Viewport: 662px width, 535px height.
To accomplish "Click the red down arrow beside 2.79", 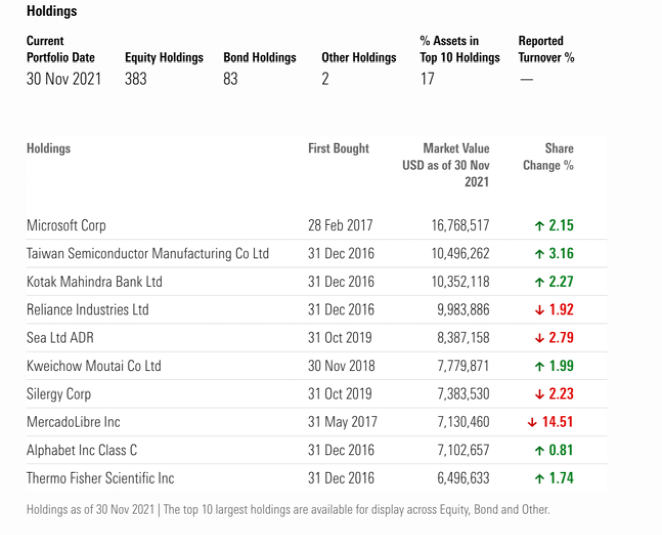I will [x=539, y=338].
